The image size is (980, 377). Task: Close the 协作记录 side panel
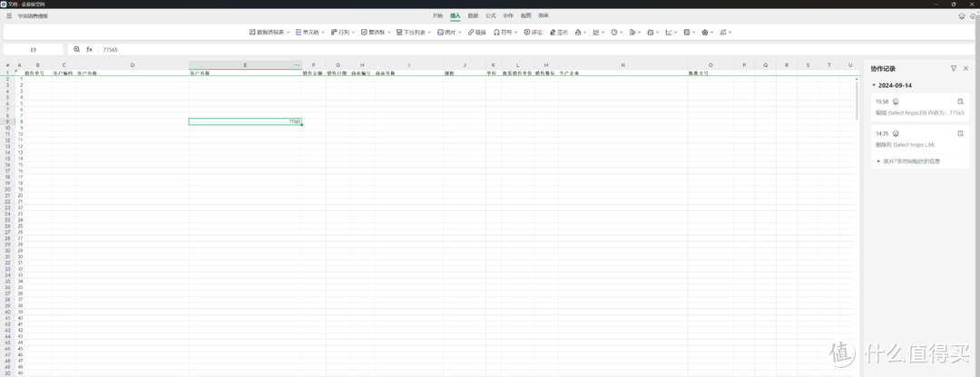(967, 68)
